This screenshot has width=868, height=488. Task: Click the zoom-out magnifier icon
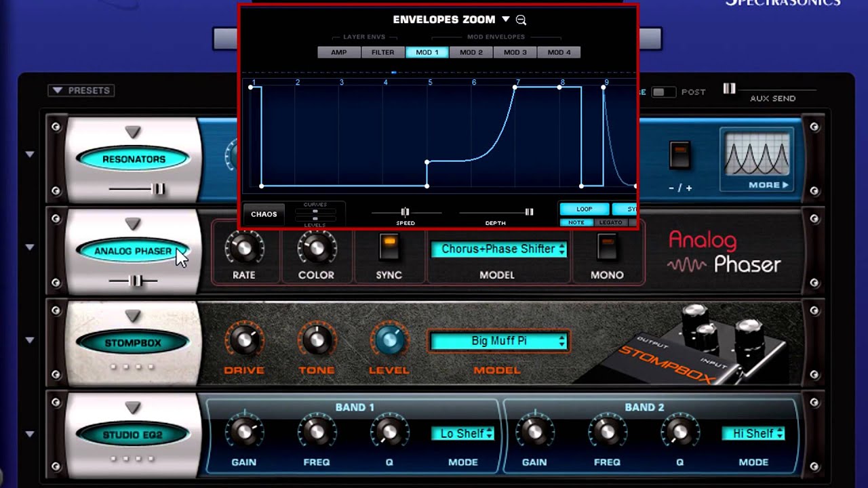(x=521, y=20)
